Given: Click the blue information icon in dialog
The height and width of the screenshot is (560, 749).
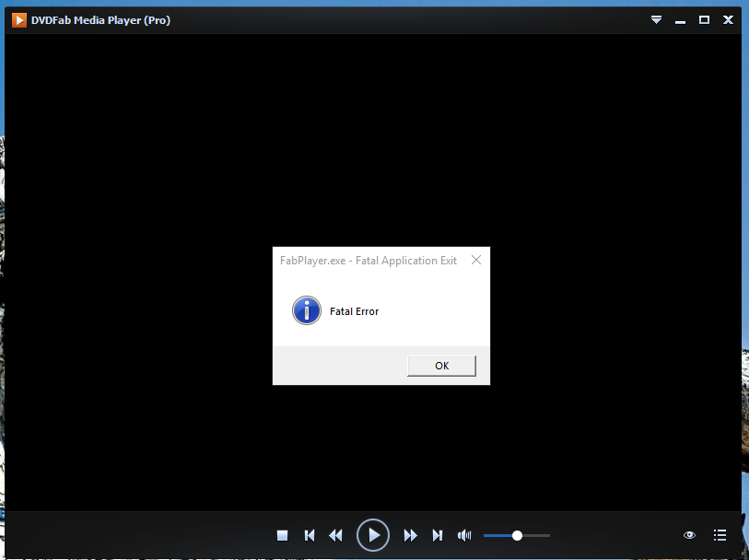Looking at the screenshot, I should coord(307,310).
